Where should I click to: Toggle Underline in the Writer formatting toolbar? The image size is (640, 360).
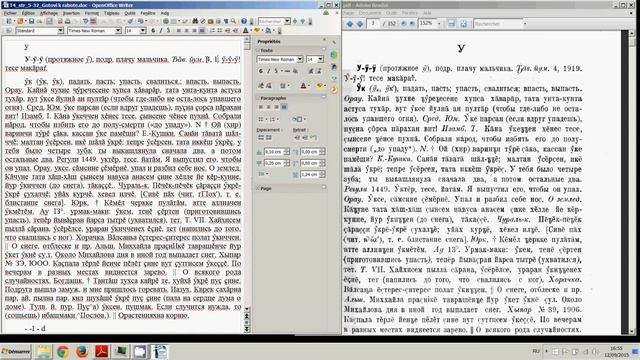click(168, 31)
